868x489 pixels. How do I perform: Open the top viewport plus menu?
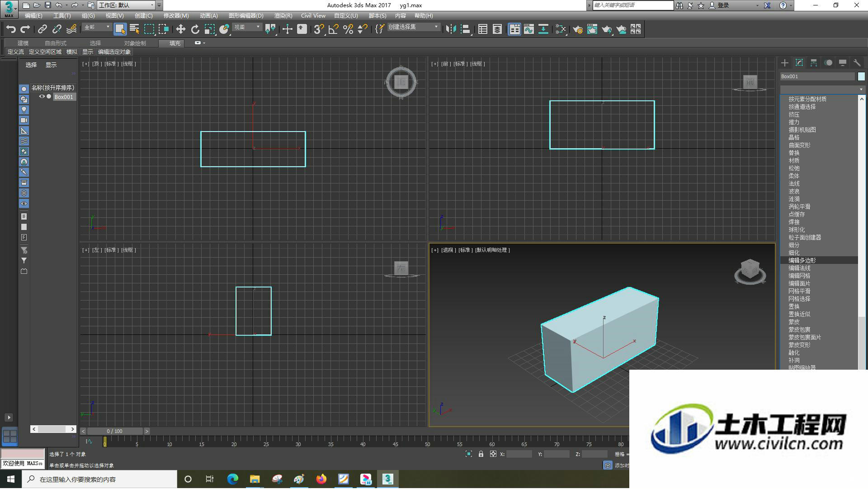85,64
